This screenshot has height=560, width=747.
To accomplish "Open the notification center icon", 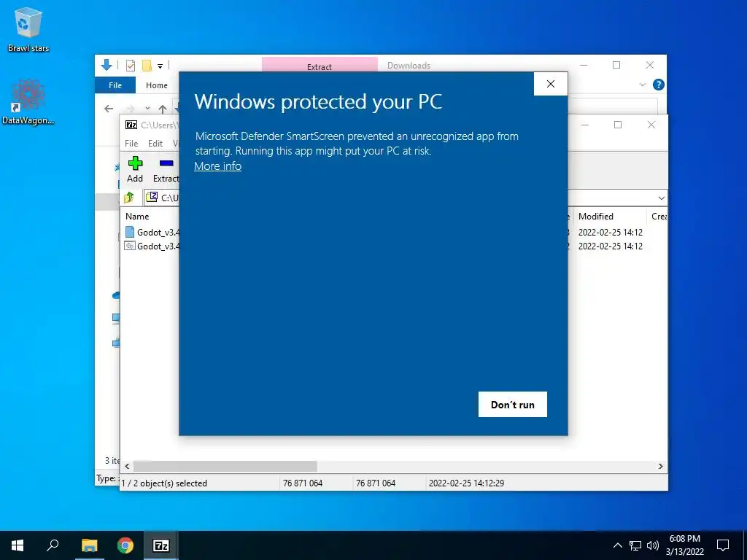I will click(x=723, y=545).
